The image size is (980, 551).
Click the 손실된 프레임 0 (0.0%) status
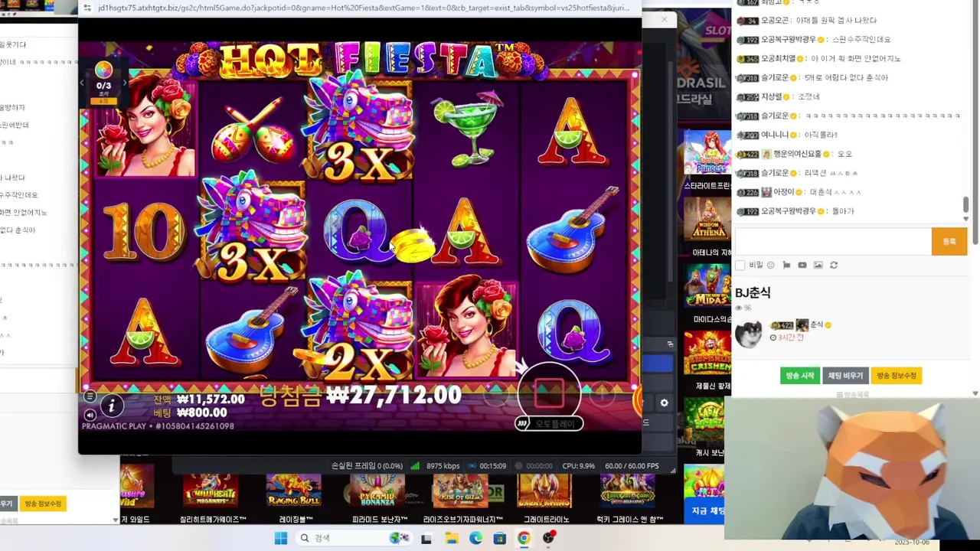tap(367, 465)
